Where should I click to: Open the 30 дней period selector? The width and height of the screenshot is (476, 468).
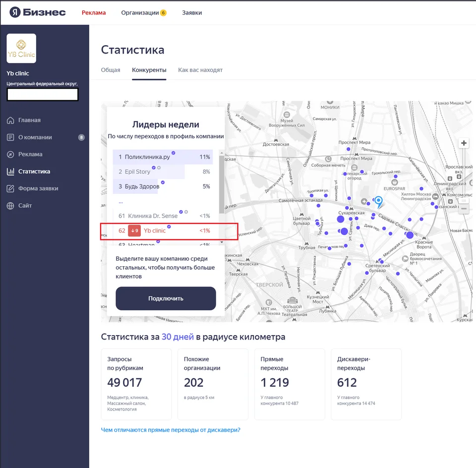click(178, 337)
